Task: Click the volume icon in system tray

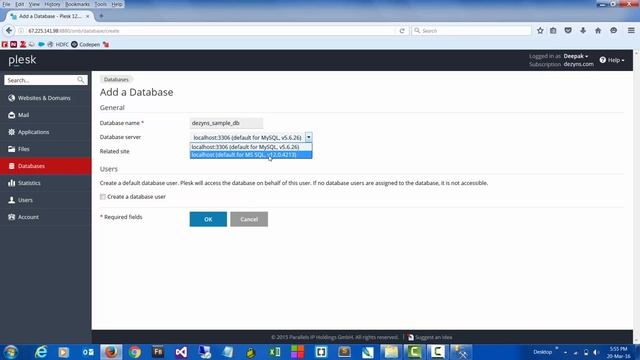Action: (596, 352)
